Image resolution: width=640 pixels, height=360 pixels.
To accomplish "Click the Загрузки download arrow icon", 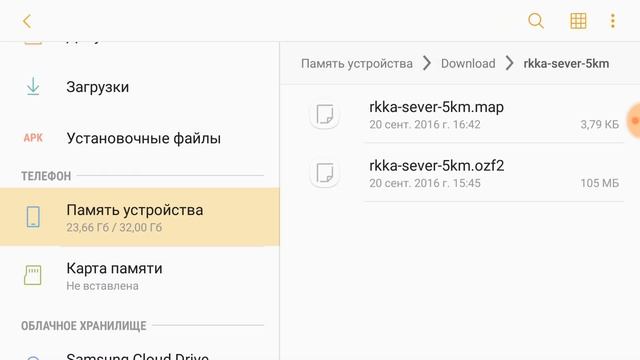I will [33, 87].
